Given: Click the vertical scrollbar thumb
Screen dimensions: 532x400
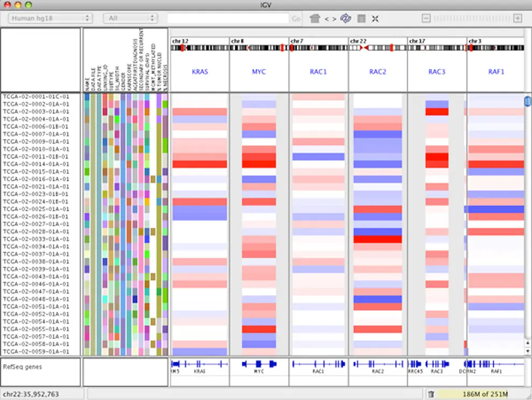Looking at the screenshot, I should tap(528, 102).
